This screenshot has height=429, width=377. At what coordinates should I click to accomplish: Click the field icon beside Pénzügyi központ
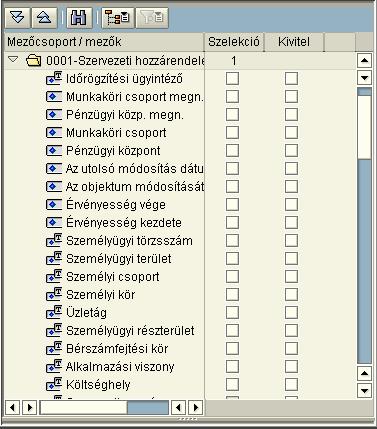tap(54, 151)
